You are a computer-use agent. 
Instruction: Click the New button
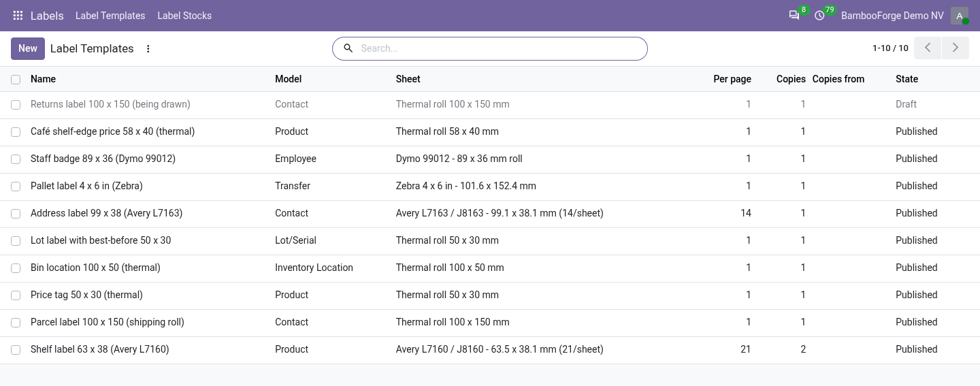tap(28, 48)
